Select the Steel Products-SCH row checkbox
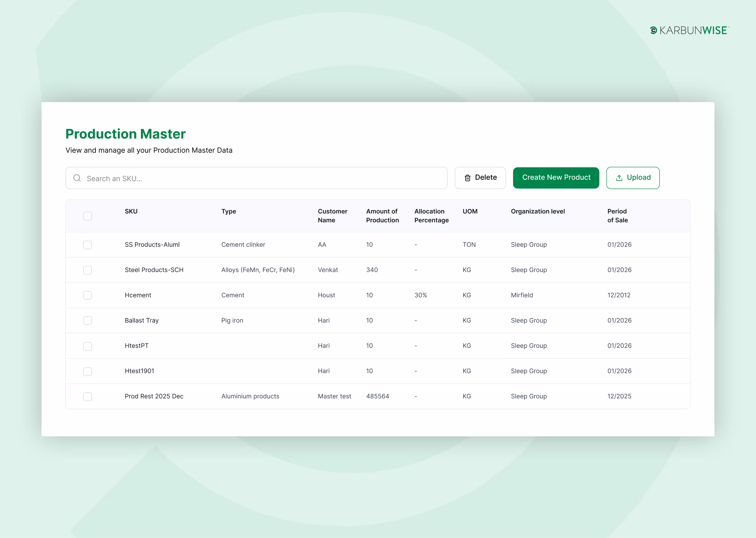 (x=87, y=270)
